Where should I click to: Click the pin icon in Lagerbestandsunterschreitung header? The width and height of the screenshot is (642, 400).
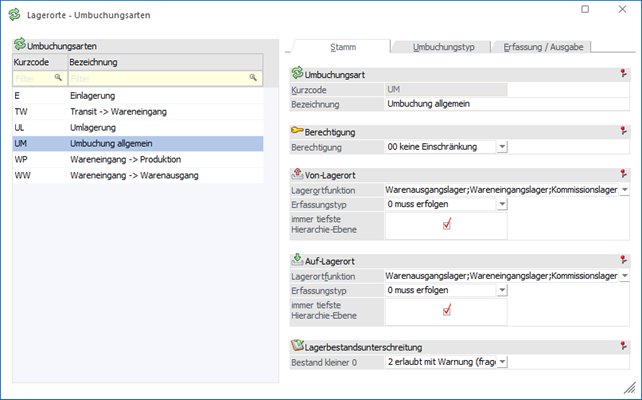[622, 346]
